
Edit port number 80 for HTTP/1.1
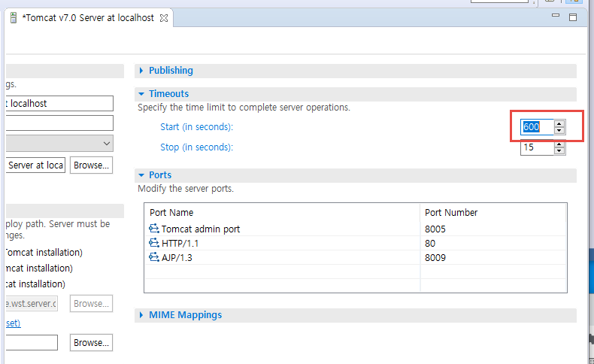(430, 244)
